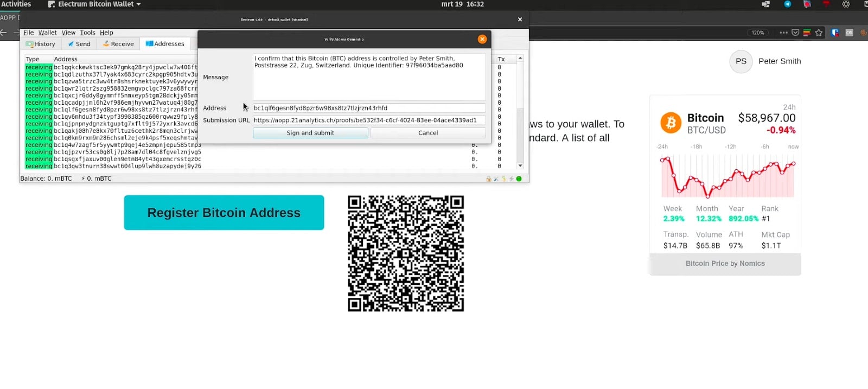Click the wallet password lock icon
The image size is (868, 389).
tap(489, 178)
